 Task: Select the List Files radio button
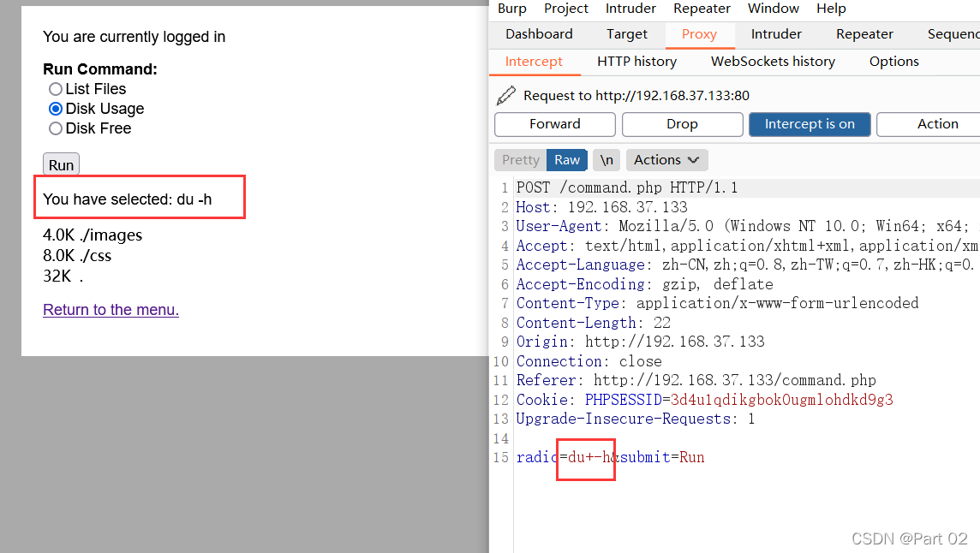[x=56, y=89]
